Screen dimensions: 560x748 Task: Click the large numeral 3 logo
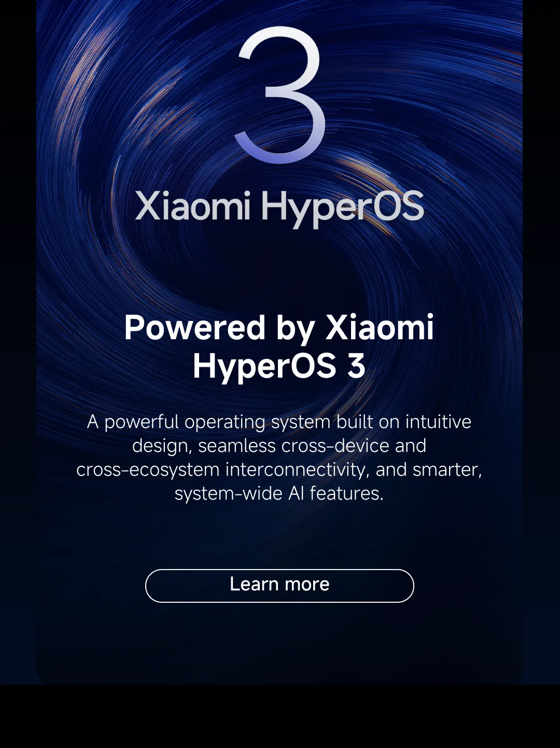click(281, 94)
